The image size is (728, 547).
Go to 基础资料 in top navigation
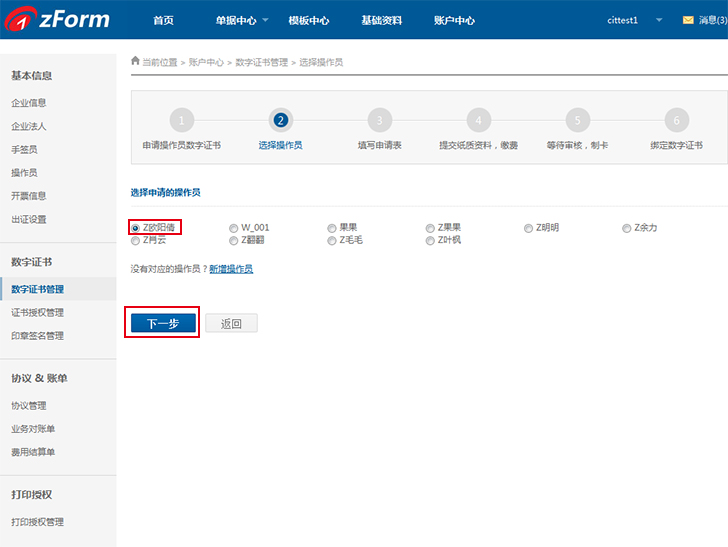coord(382,20)
